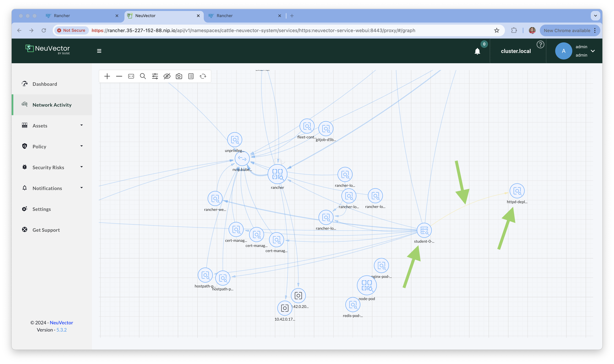The width and height of the screenshot is (614, 364).
Task: Open the graph filter sliders icon
Action: 155,76
